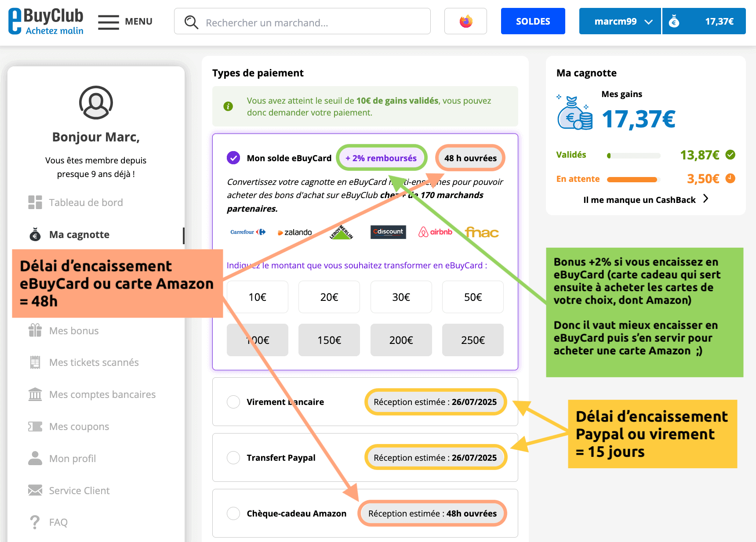This screenshot has height=542, width=756.
Task: Click the '48 h ouvrées' badge
Action: click(470, 158)
